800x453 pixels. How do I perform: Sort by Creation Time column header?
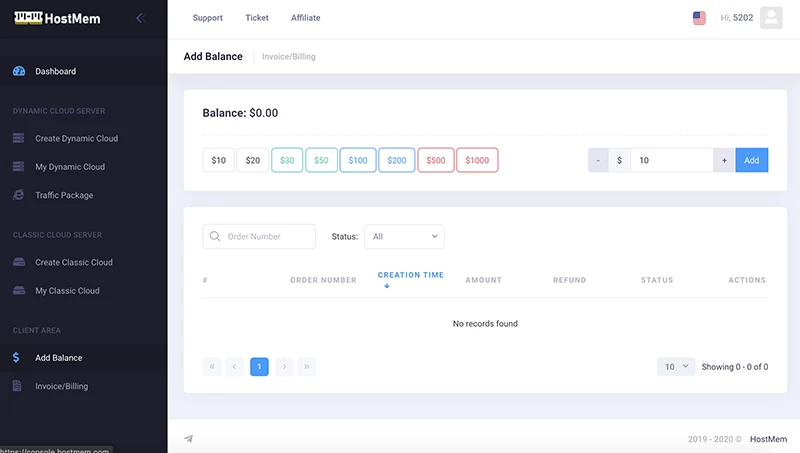tap(410, 275)
